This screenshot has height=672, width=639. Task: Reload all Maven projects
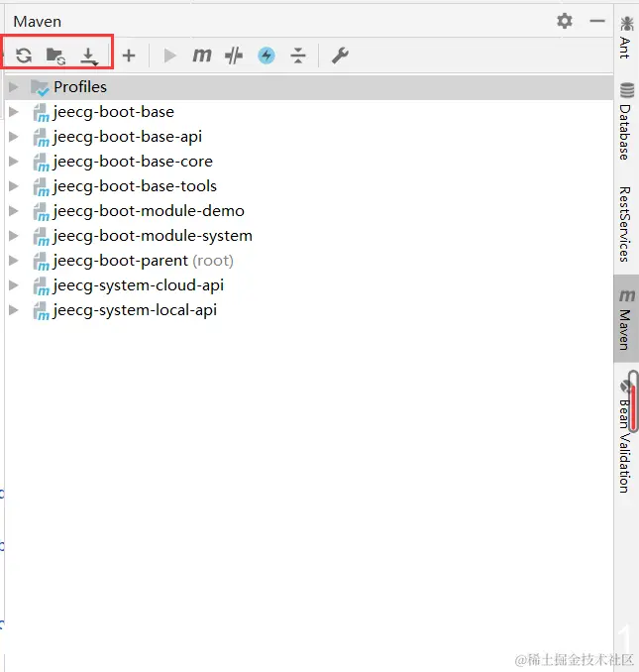tap(24, 56)
